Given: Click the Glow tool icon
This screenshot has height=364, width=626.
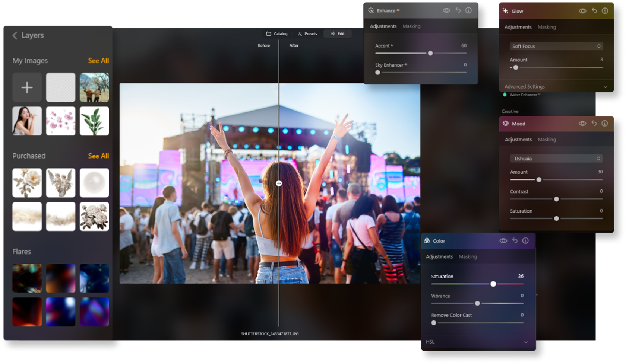Looking at the screenshot, I should pos(506,11).
